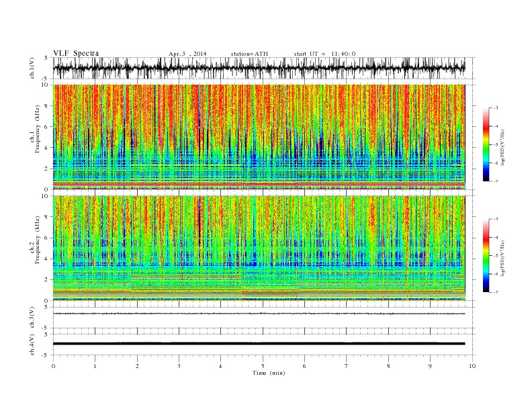
Task: Click the 'Time (min)' axis label
Action: click(x=269, y=373)
